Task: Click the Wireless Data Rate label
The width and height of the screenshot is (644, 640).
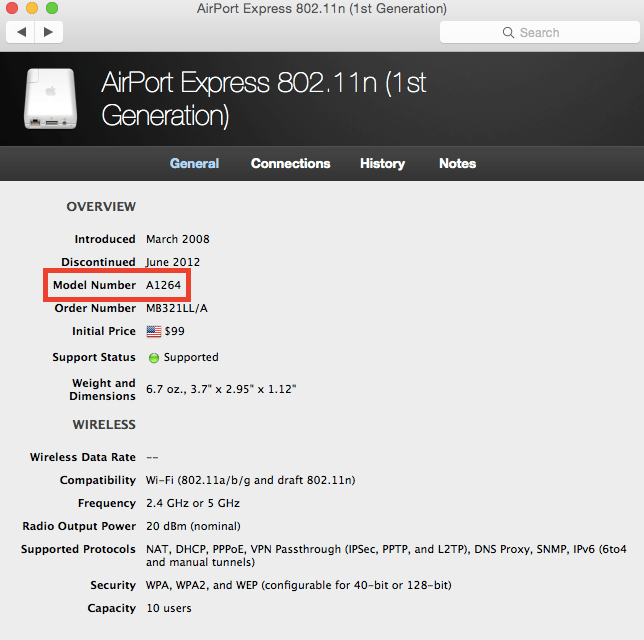Action: (x=83, y=457)
